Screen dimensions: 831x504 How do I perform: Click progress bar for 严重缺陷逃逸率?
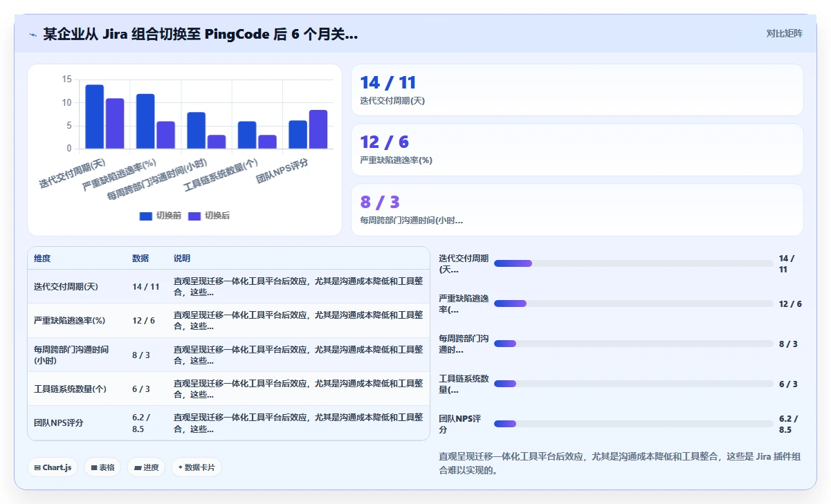[634, 304]
